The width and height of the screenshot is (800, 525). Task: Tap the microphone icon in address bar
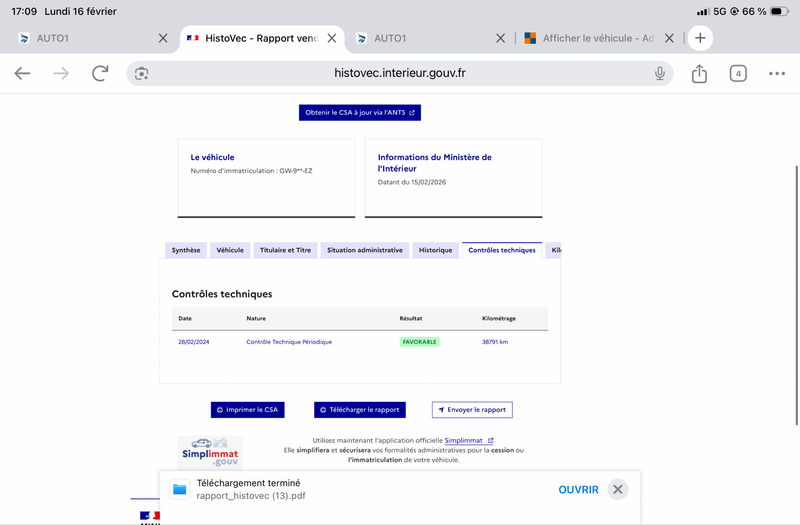(x=660, y=73)
